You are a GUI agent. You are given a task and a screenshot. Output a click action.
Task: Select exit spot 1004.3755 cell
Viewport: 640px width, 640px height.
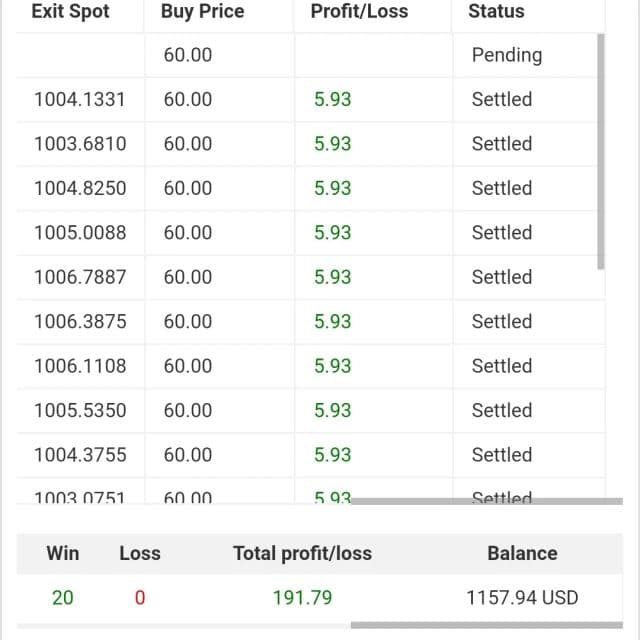(x=80, y=455)
